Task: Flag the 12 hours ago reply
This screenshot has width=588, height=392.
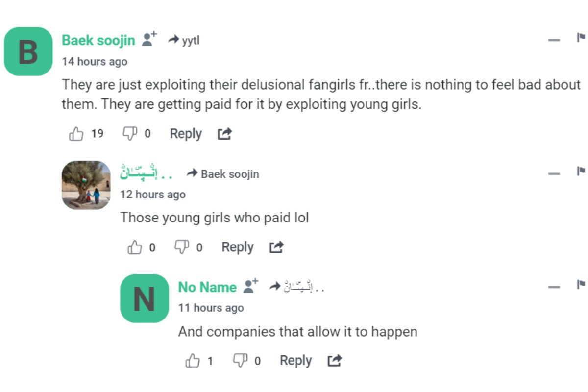Action: coord(581,171)
